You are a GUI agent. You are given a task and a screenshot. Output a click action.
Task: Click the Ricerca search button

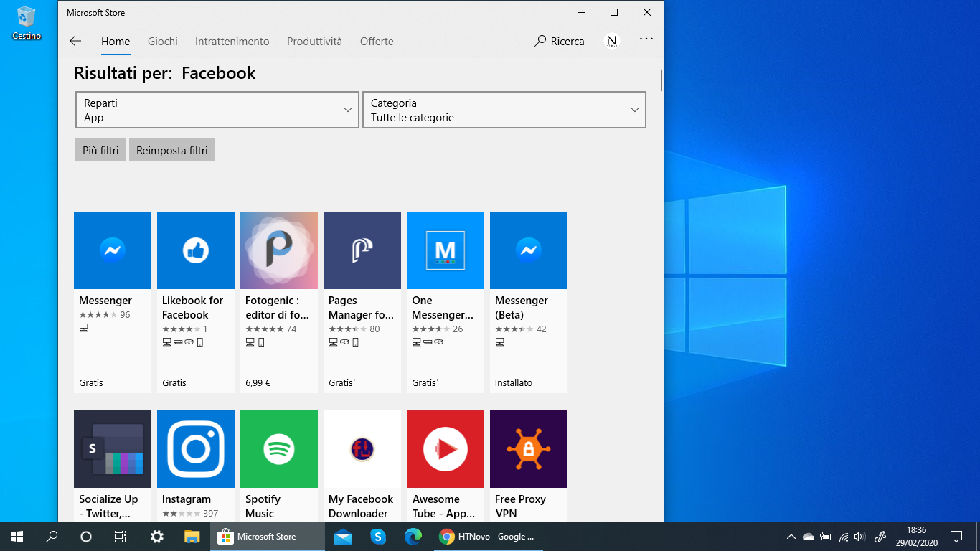(560, 41)
